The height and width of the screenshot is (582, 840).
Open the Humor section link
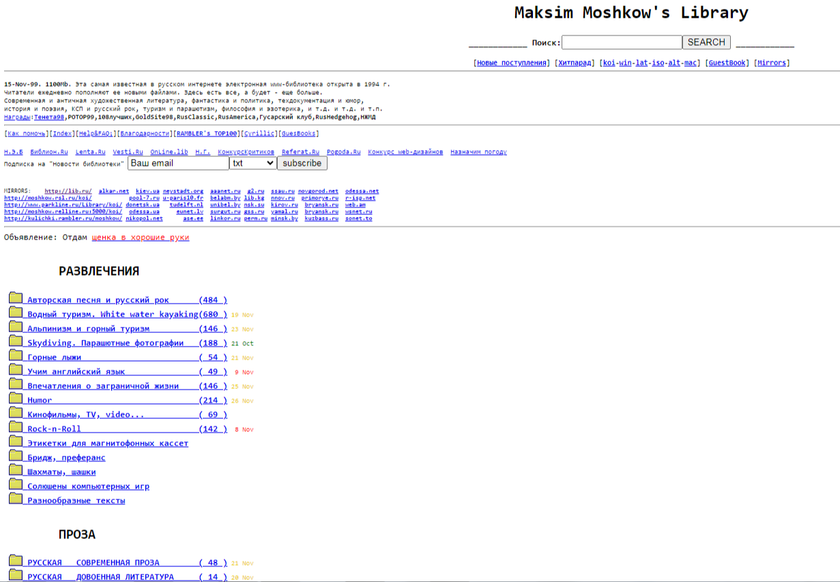[127, 400]
